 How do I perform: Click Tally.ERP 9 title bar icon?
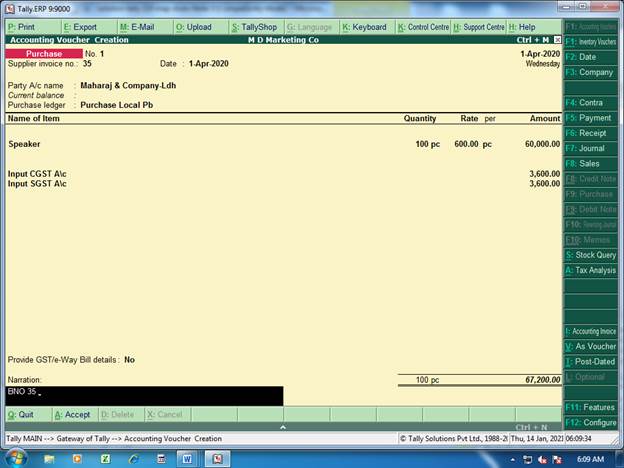coord(10,8)
